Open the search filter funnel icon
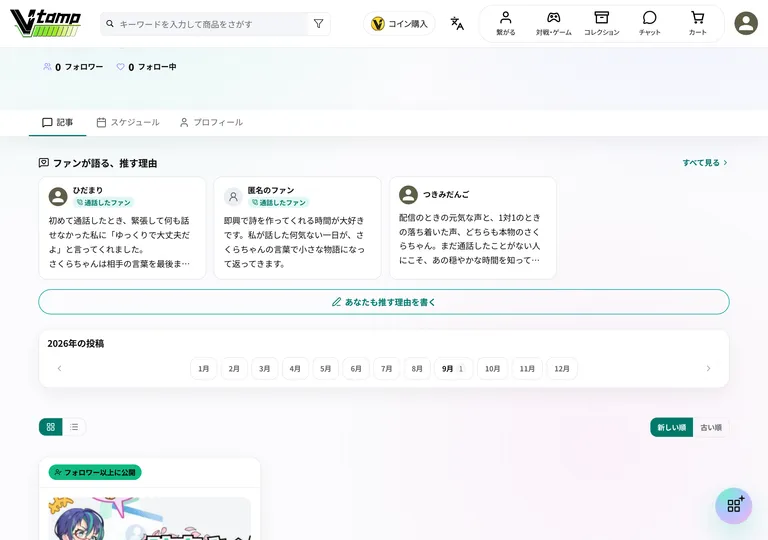 (318, 24)
